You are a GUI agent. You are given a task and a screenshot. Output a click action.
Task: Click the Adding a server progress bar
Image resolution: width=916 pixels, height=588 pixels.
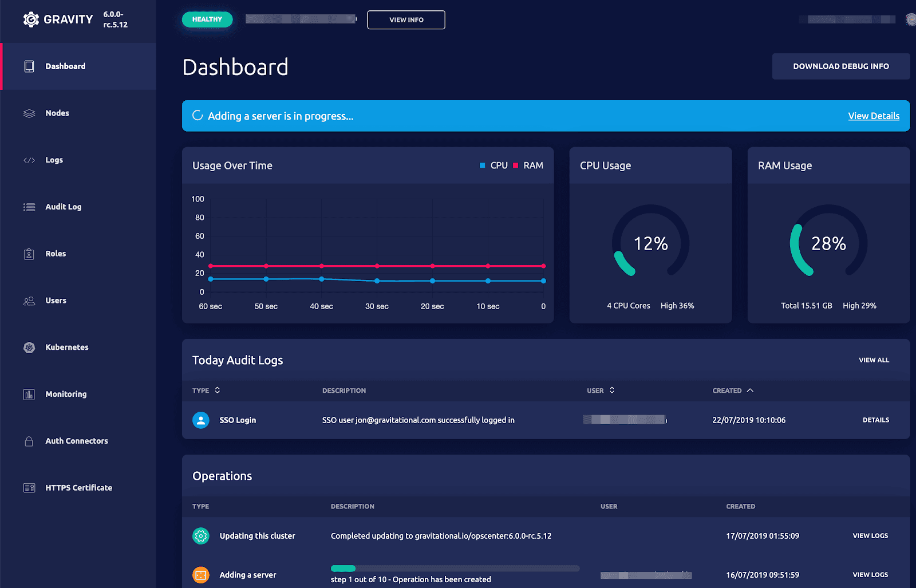click(454, 568)
